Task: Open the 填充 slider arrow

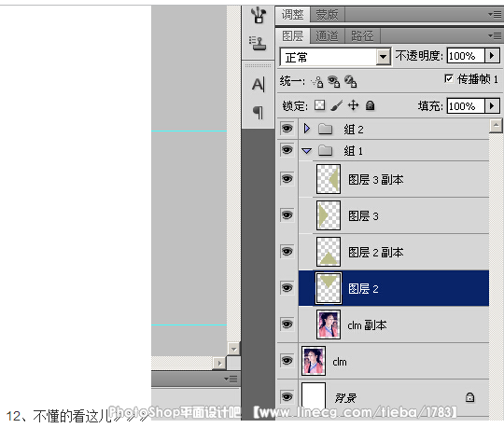Action: [492, 105]
